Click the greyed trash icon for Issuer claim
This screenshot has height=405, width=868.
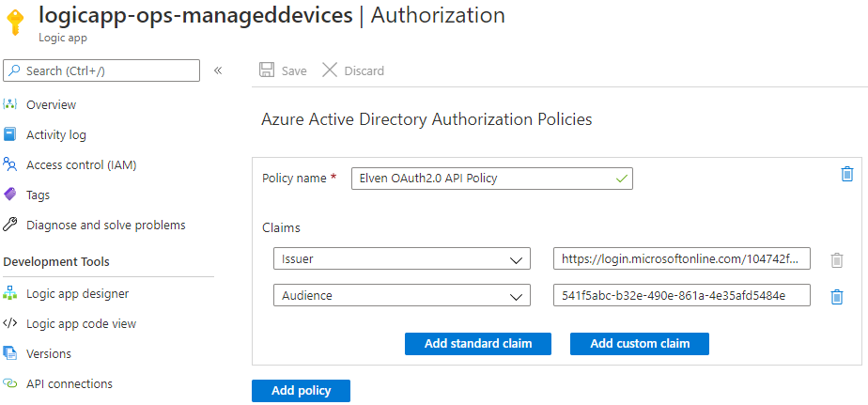pyautogui.click(x=837, y=260)
